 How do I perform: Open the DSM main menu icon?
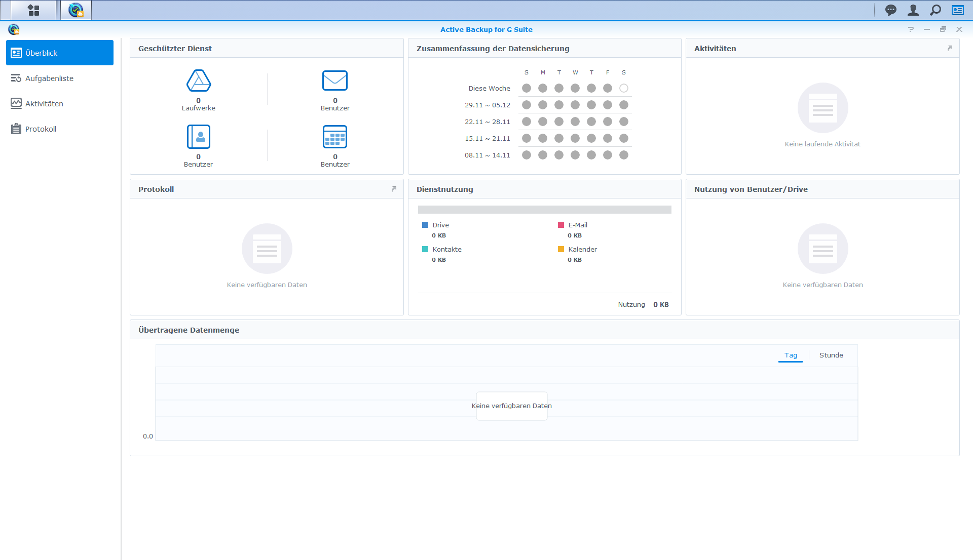click(33, 10)
